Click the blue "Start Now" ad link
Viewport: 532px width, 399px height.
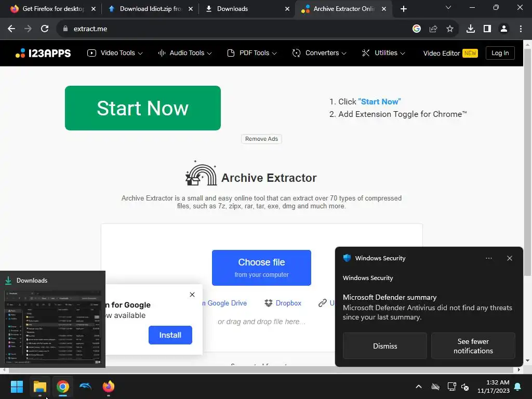pos(379,101)
